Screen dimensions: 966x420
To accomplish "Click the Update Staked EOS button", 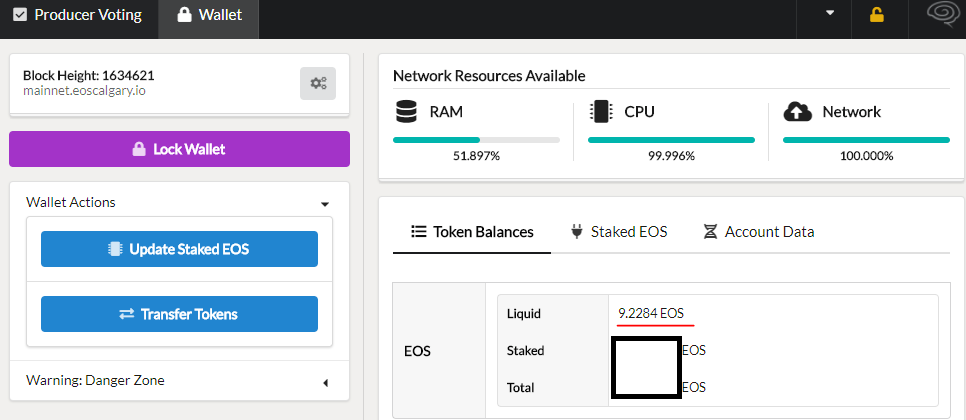I will coord(179,249).
